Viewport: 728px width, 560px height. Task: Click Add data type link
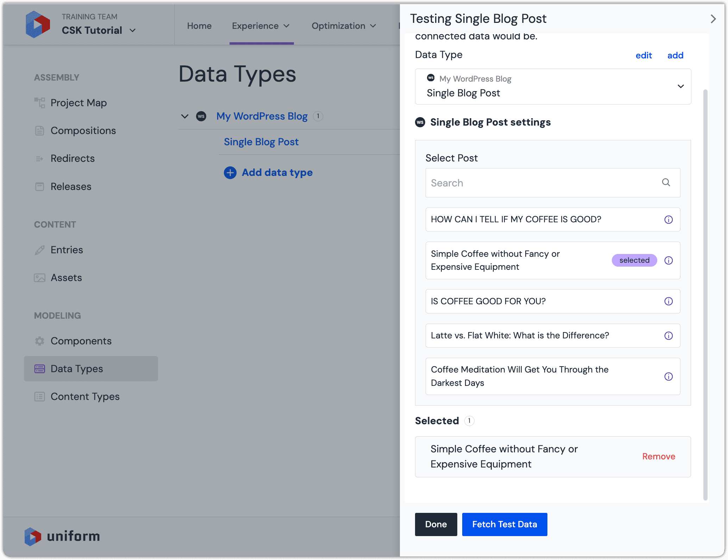pos(277,172)
